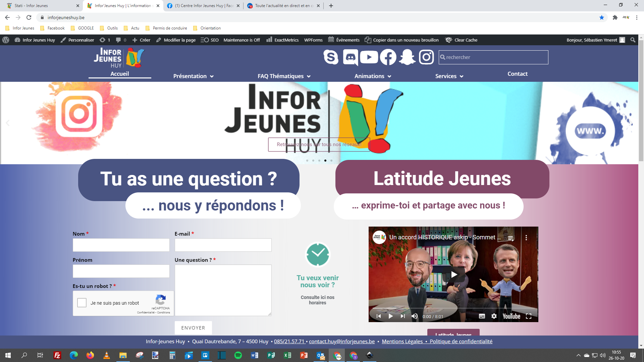Select the first slider pagination dot
Image resolution: width=644 pixels, height=362 pixels.
click(x=307, y=161)
